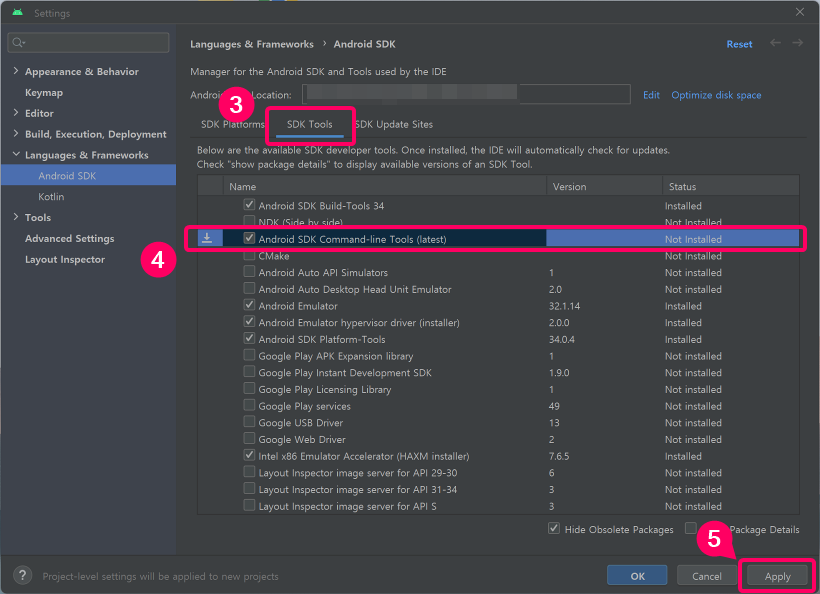Uncheck Android SDK Platform-Tools
820x594 pixels.
click(249, 339)
